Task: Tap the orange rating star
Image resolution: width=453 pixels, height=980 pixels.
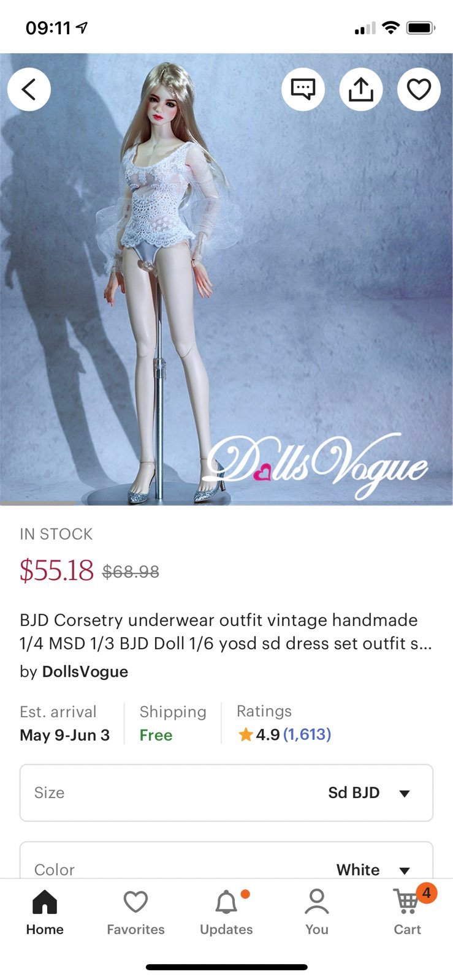Action: pyautogui.click(x=246, y=734)
